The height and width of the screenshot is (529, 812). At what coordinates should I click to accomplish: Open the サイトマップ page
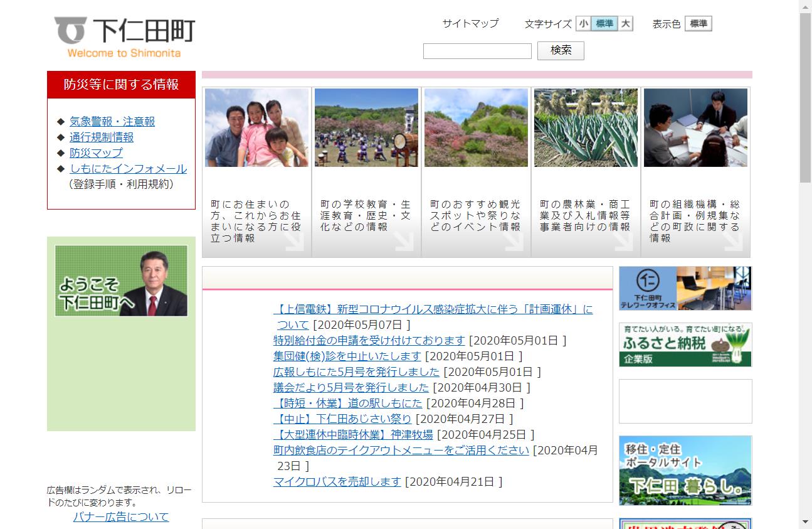pos(470,23)
